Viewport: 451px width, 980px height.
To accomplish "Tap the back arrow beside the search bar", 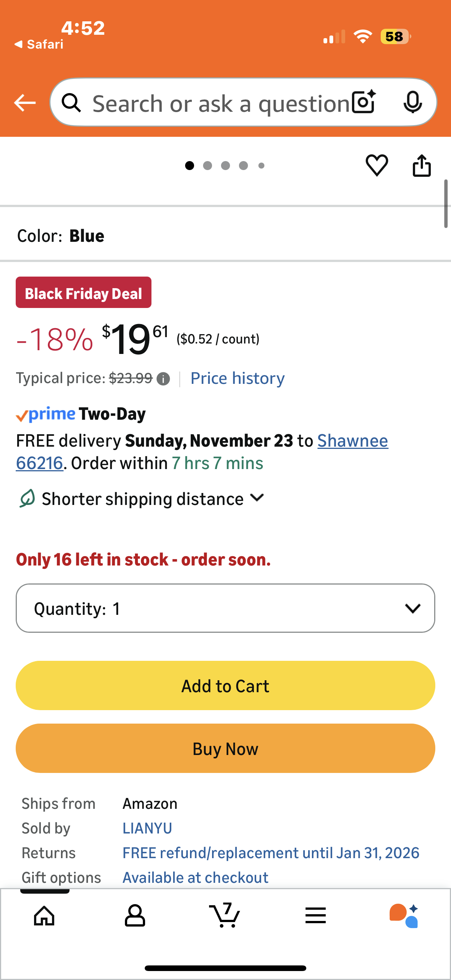I will 25,103.
